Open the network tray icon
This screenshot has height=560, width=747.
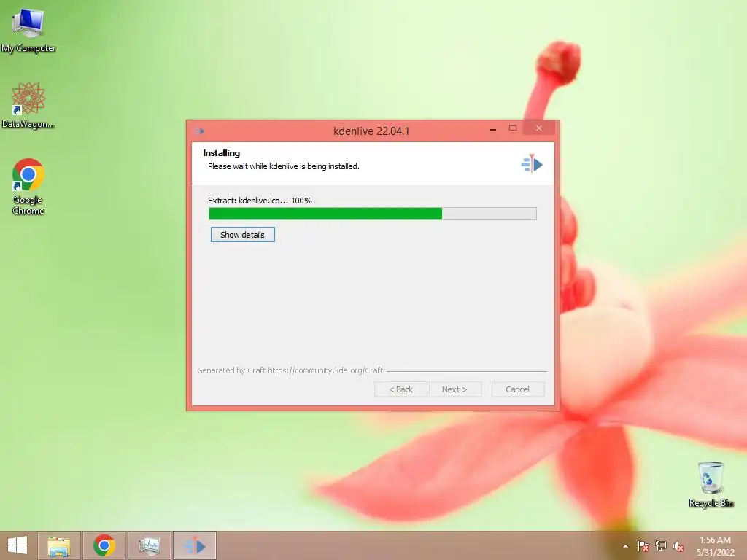[x=661, y=546]
